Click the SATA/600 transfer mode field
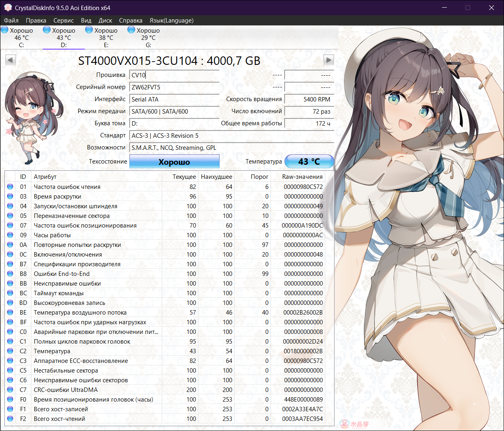504x431 pixels. coord(174,111)
